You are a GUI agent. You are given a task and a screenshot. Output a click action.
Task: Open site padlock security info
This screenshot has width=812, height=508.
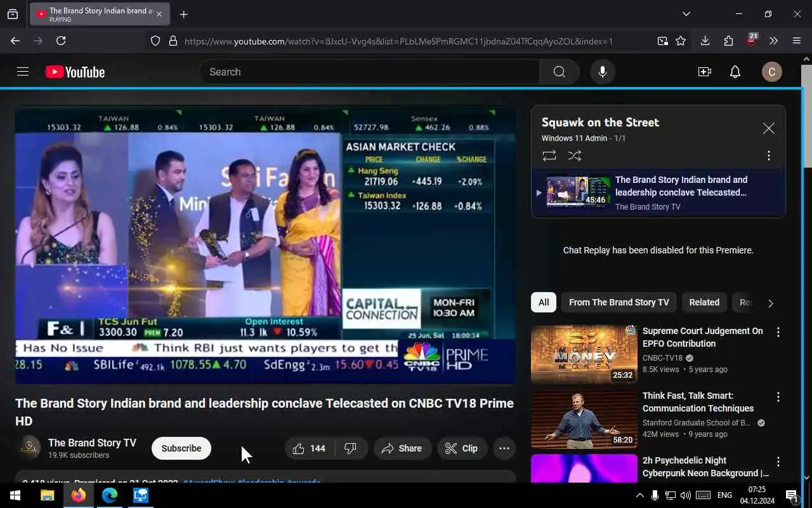coord(173,41)
